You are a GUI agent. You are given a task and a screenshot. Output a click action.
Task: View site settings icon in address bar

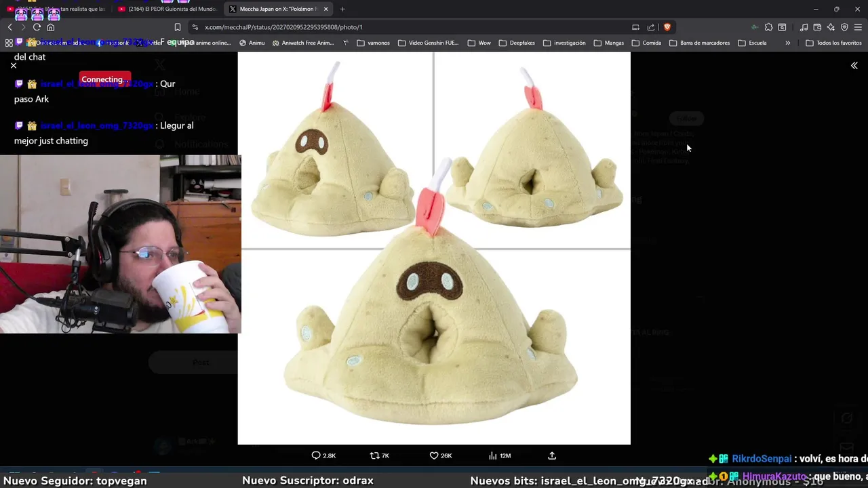[195, 27]
